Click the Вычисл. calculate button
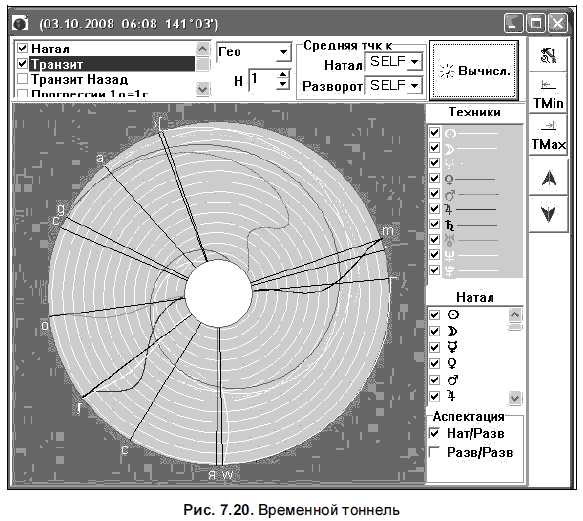Image resolution: width=583 pixels, height=521 pixels. coord(474,70)
